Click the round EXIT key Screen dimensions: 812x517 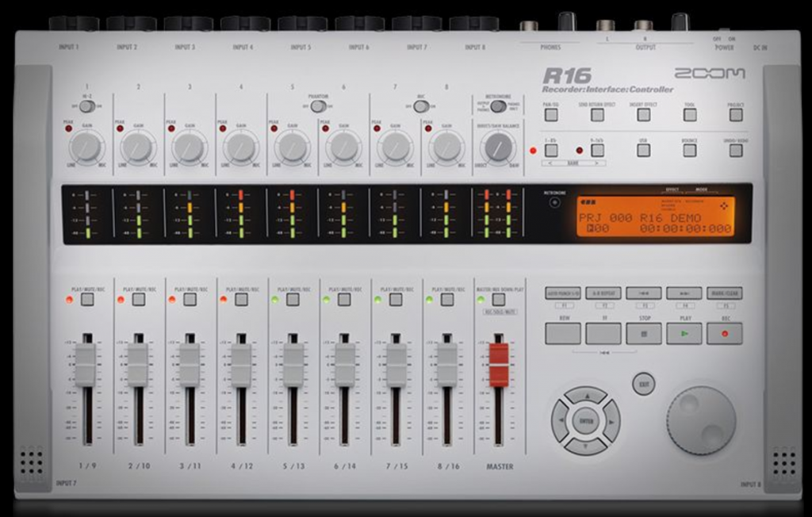coord(644,385)
